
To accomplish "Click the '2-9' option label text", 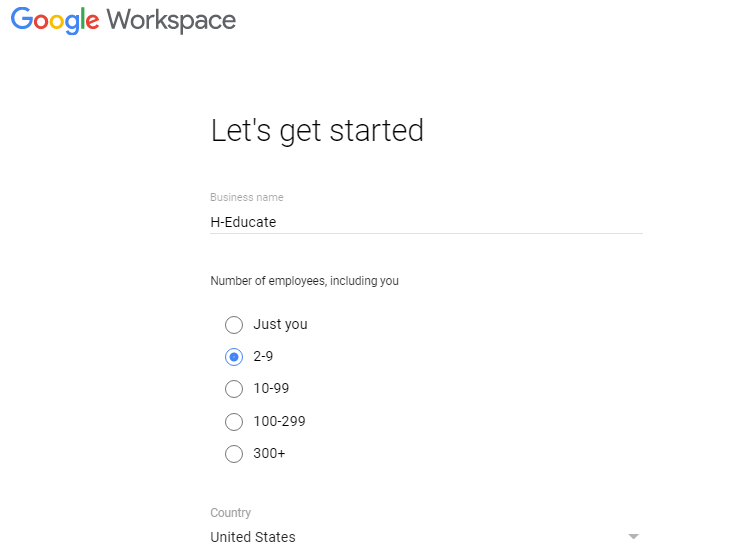I will (x=263, y=357).
